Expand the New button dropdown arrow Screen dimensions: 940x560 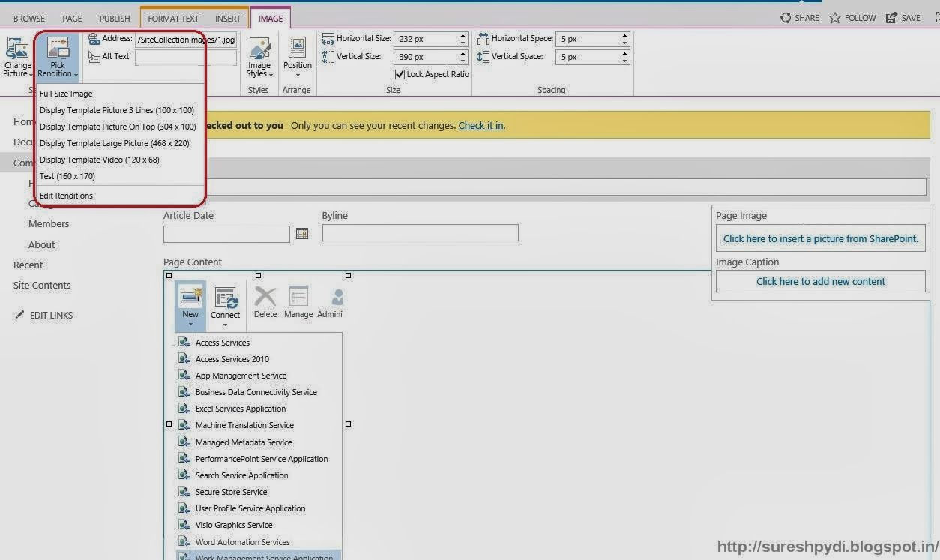[x=190, y=325]
